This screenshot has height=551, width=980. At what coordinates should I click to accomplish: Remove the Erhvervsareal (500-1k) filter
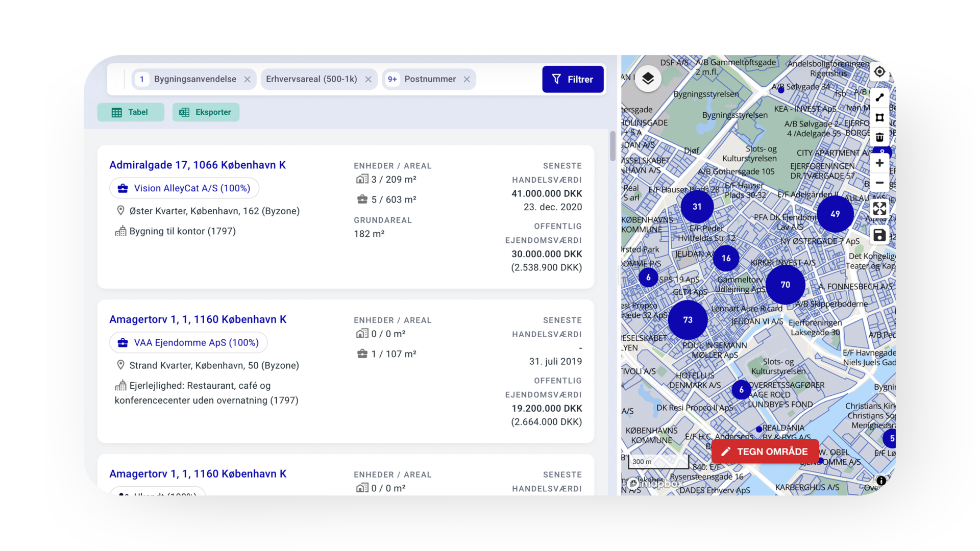pyautogui.click(x=368, y=80)
